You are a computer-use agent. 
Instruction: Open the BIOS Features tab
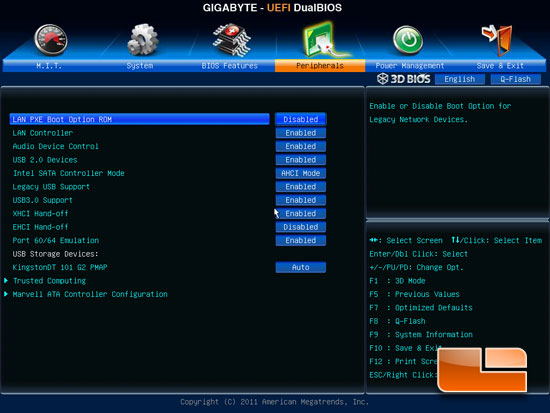230,66
